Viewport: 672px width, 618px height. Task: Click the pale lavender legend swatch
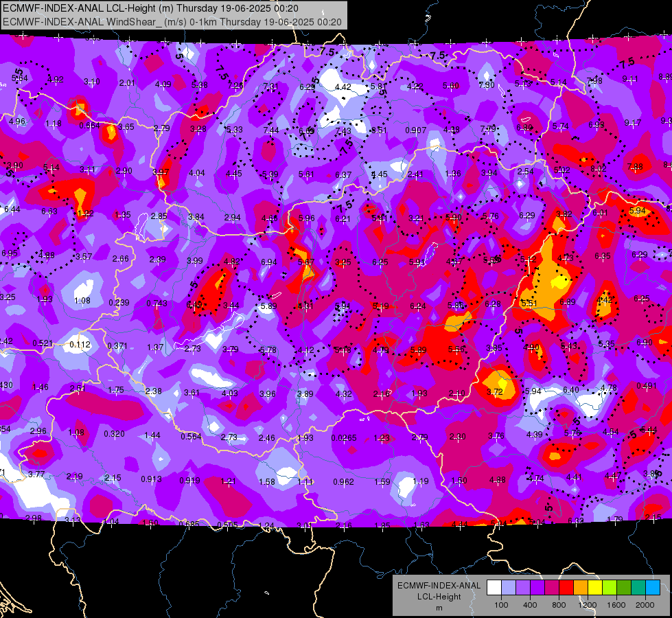tap(508, 588)
